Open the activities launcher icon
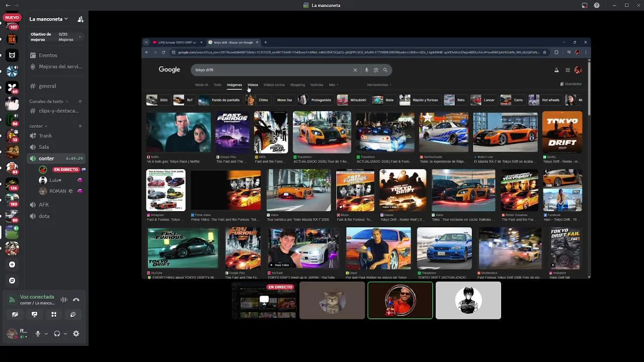 (54, 314)
